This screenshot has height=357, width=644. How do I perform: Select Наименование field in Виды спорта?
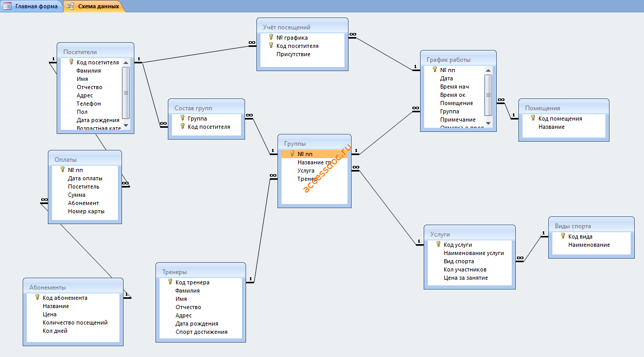coord(589,245)
